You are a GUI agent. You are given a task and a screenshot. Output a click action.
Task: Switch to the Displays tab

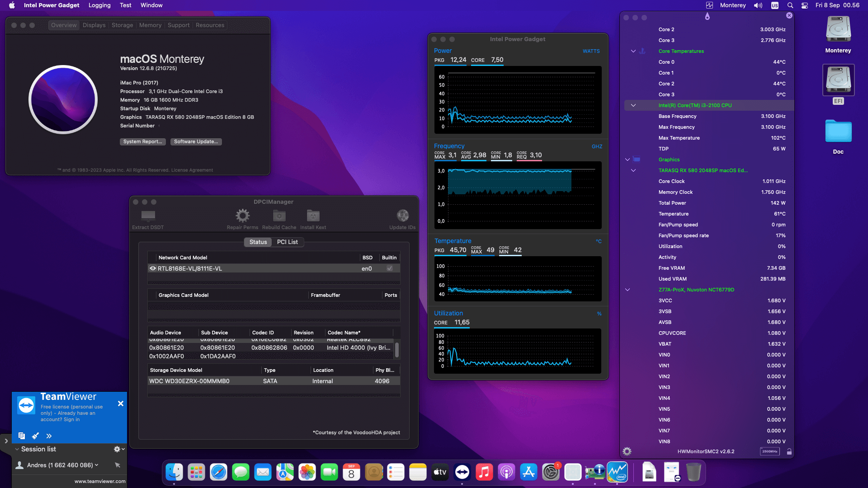click(x=94, y=25)
